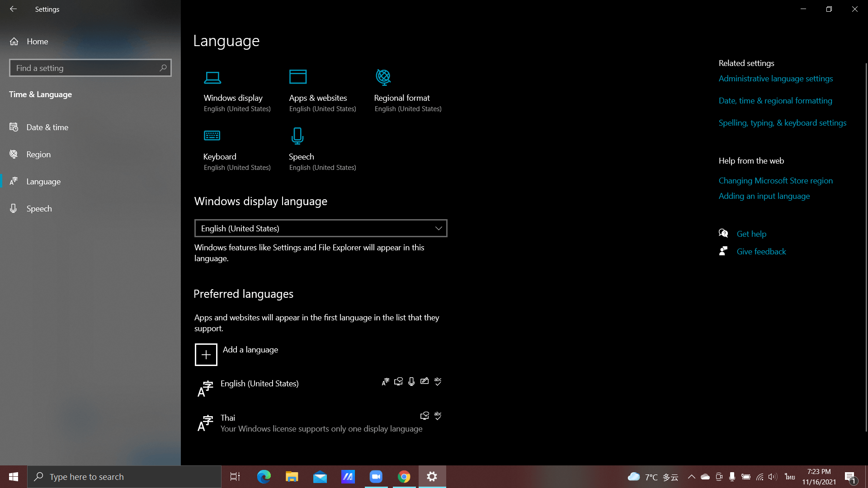868x488 pixels.
Task: Click the Apps & websites window icon
Action: click(298, 77)
